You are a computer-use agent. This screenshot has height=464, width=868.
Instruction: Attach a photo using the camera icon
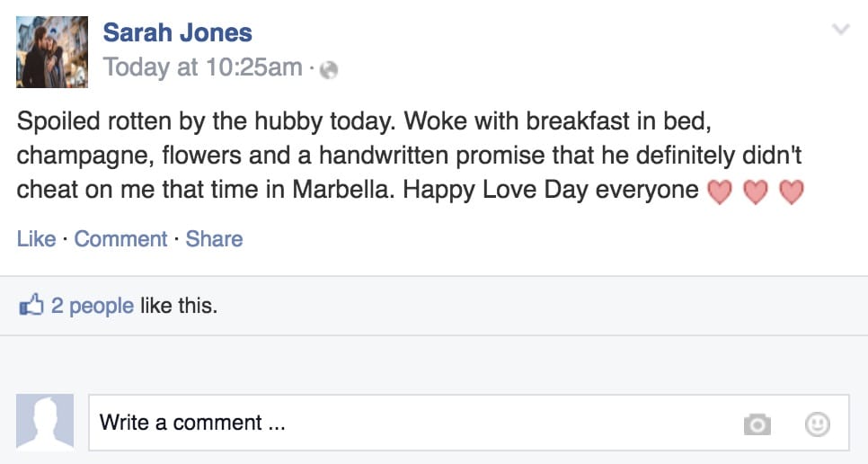coord(757,424)
